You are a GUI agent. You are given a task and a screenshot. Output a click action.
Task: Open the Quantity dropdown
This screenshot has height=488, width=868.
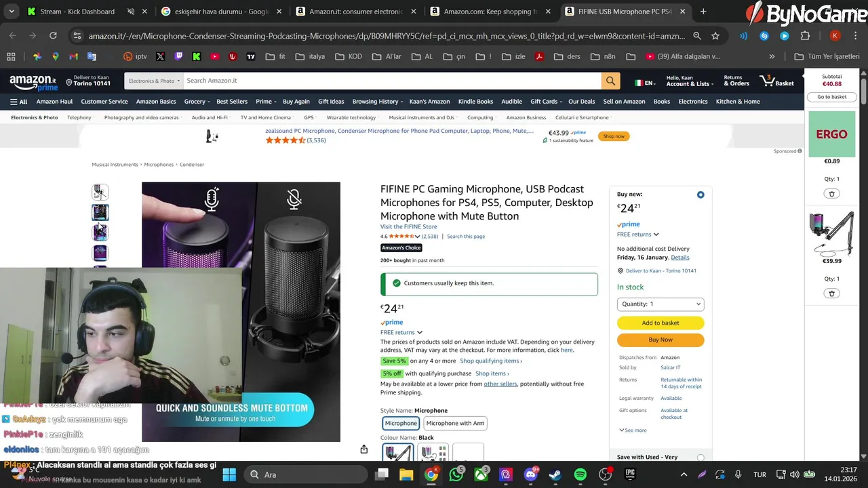pyautogui.click(x=660, y=304)
